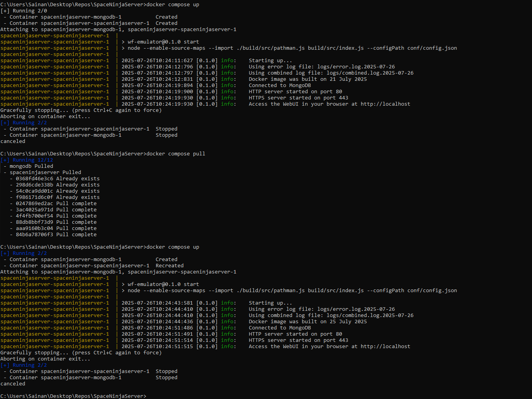The height and width of the screenshot is (399, 532).
Task: Click the 'Recreated' container status text
Action: click(x=169, y=266)
